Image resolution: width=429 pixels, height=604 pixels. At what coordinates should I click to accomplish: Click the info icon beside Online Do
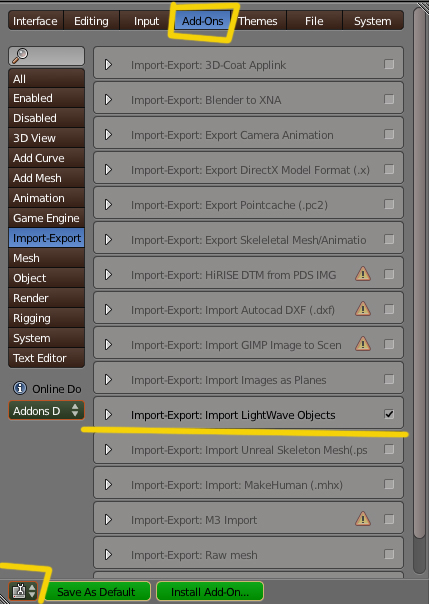[20, 388]
